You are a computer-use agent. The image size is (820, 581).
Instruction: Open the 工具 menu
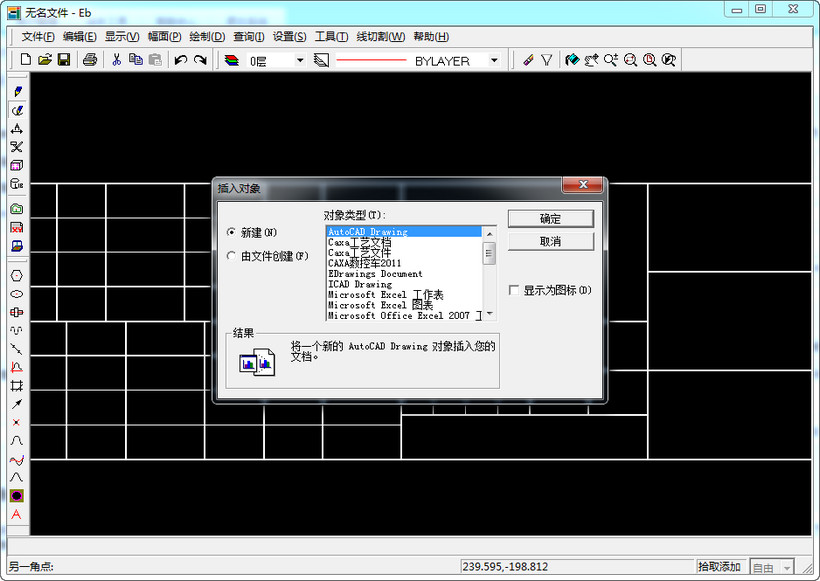point(331,37)
